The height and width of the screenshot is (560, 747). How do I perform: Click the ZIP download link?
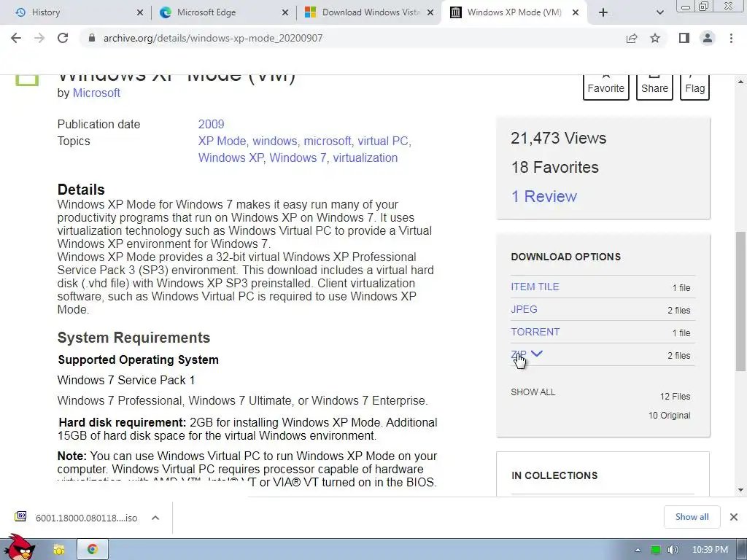click(x=519, y=355)
